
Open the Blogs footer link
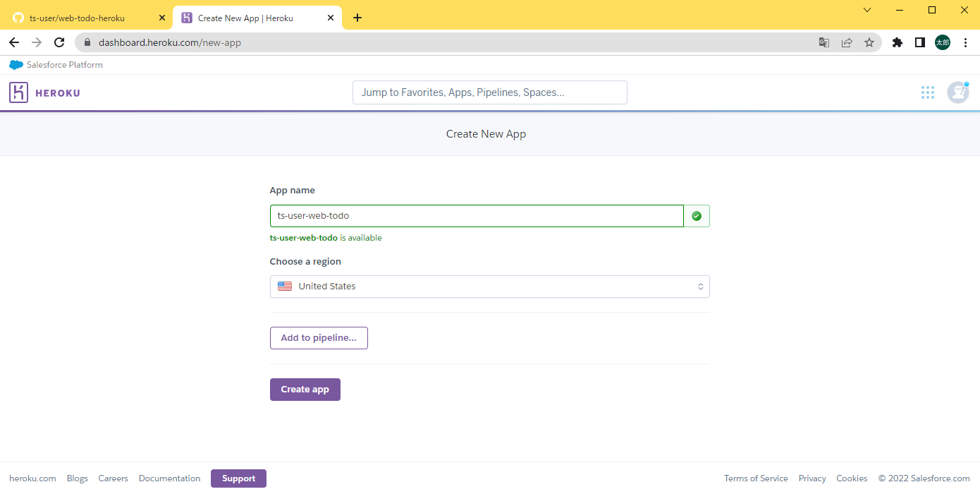point(78,478)
